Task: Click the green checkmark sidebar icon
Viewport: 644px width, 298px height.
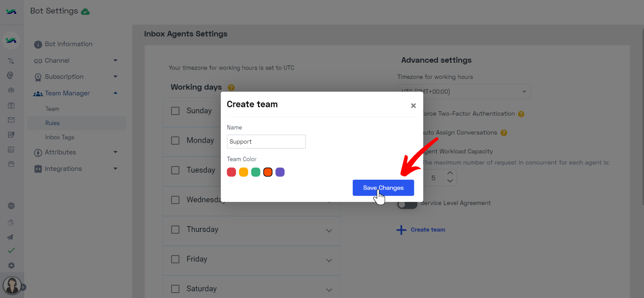Action: 11,250
